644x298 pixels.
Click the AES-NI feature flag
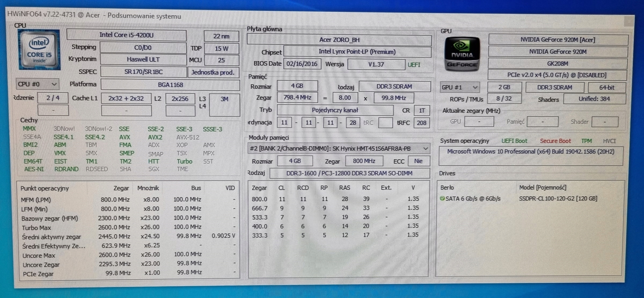[x=34, y=169]
